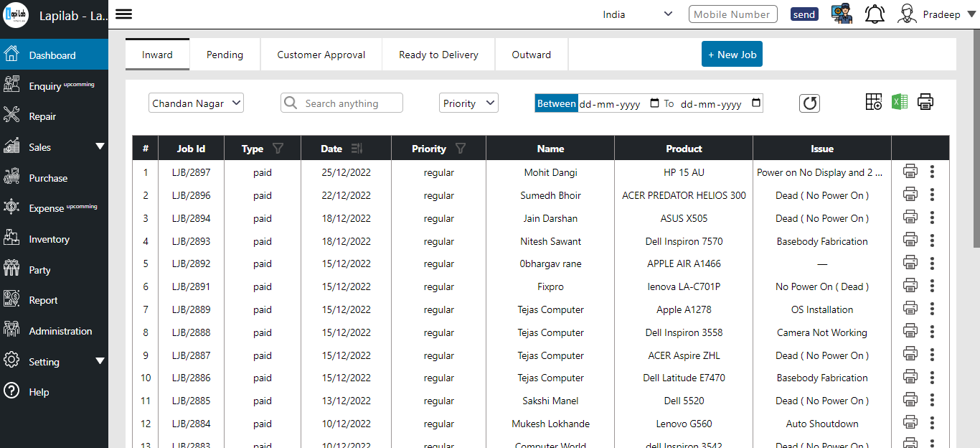980x448 pixels.
Task: Open calendar picker for start date
Action: pos(654,103)
